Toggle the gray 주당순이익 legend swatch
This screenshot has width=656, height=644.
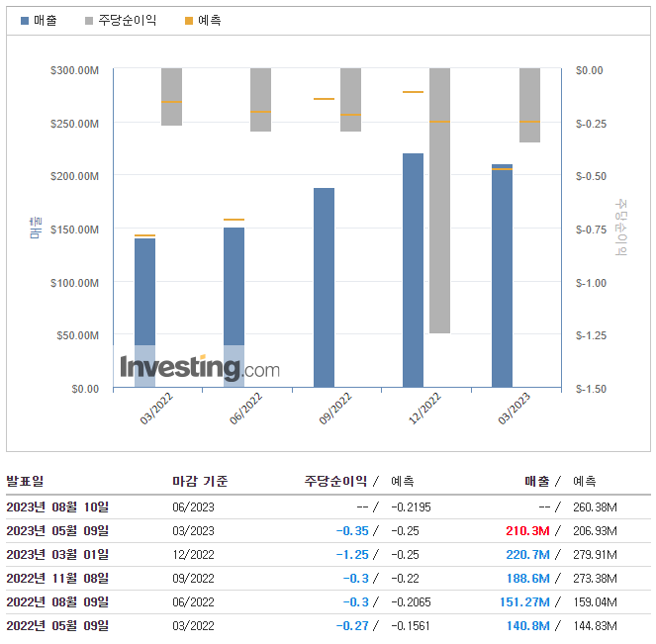tap(89, 21)
